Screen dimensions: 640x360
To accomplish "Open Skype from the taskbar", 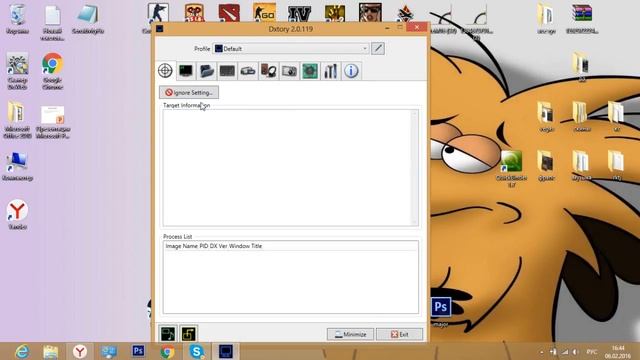I will pos(197,351).
